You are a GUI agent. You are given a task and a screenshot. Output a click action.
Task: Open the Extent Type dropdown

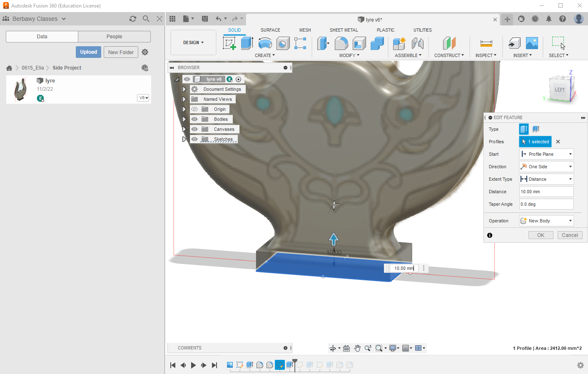point(546,179)
